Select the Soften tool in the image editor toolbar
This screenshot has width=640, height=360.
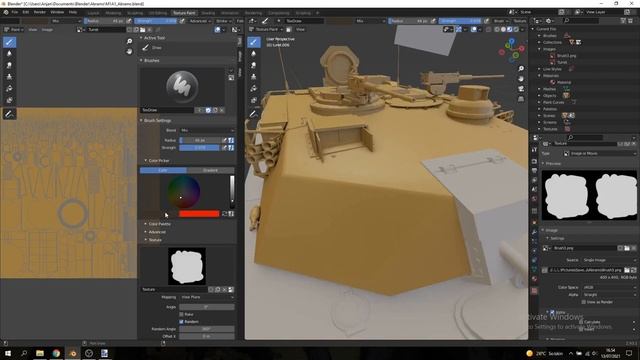tap(9, 53)
